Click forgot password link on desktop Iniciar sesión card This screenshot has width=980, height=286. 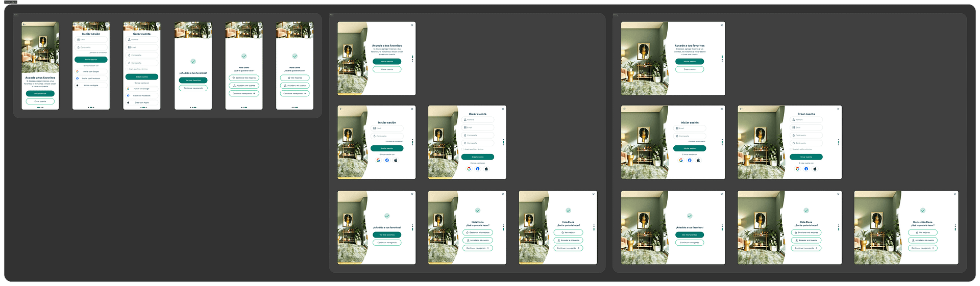(x=697, y=141)
